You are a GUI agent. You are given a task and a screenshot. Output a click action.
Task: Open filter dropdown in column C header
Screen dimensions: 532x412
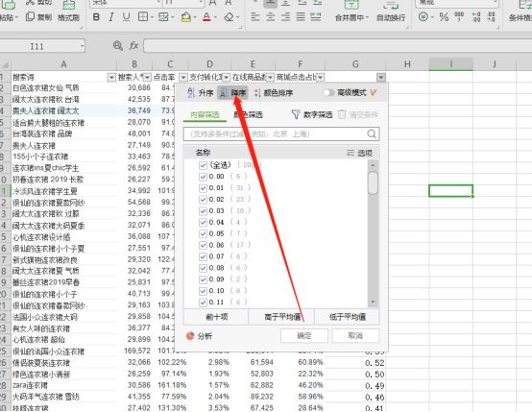point(182,78)
